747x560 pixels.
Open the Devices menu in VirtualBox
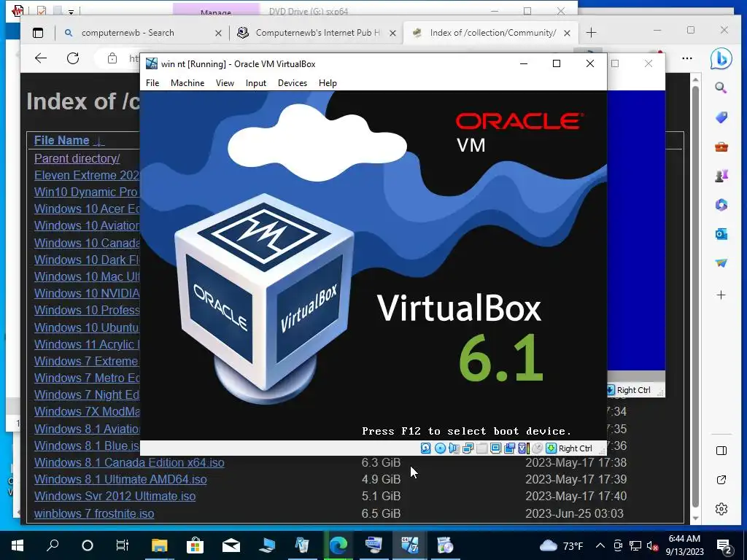[x=293, y=83]
